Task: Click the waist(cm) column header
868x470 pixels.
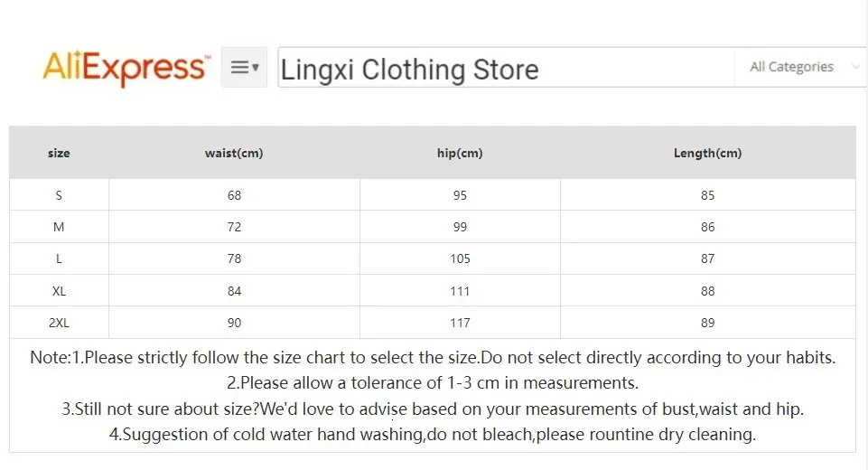Action: [234, 153]
